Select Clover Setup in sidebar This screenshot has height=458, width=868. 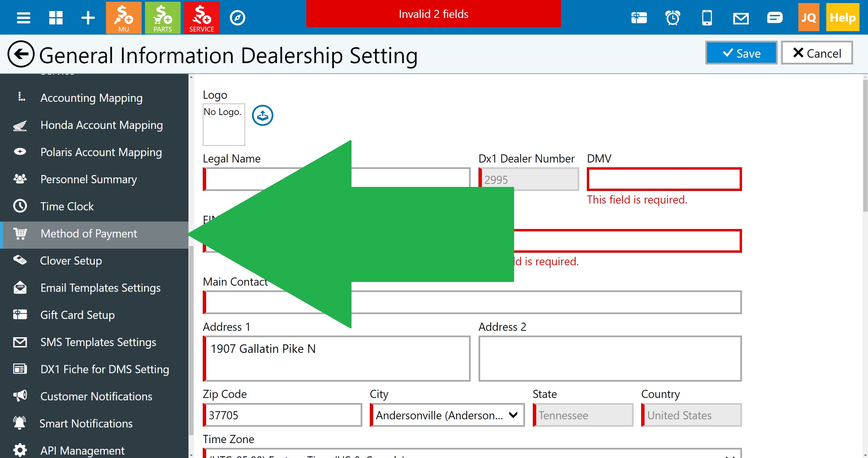(x=71, y=261)
